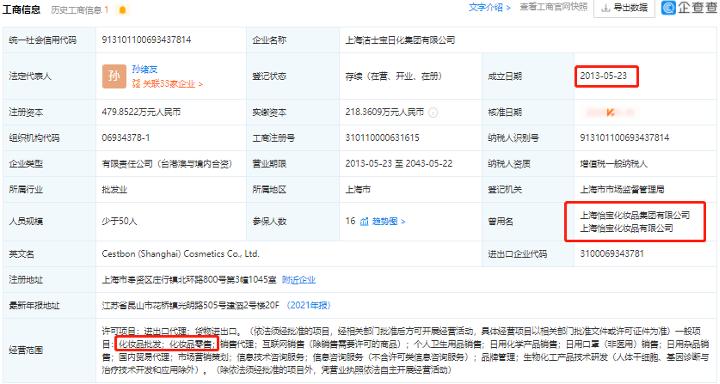This screenshot has height=384, width=720.
Task: Select the latest annual report address in 江苏省昆山市花桥镇
Action: coord(190,305)
